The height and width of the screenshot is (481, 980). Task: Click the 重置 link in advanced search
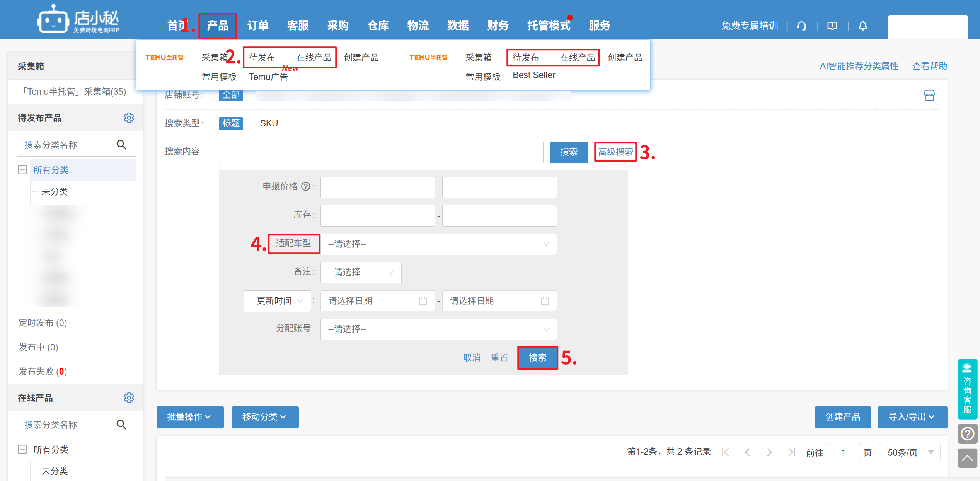(499, 358)
